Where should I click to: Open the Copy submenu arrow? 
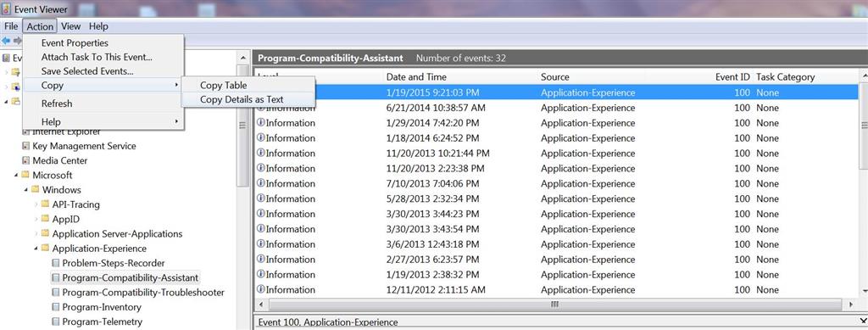point(176,86)
